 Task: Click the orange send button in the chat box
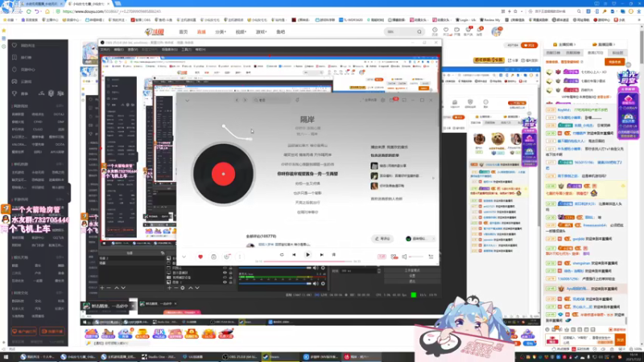pos(620,339)
